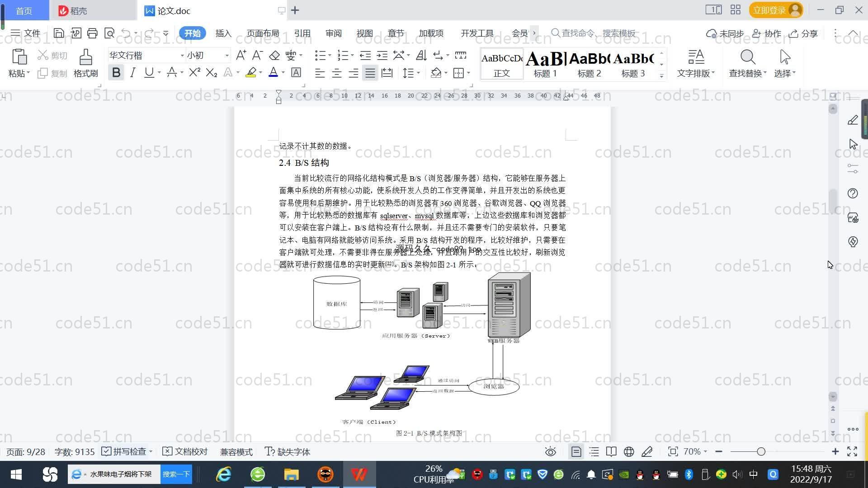
Task: Clear formatting with eraser icon
Action: (274, 55)
